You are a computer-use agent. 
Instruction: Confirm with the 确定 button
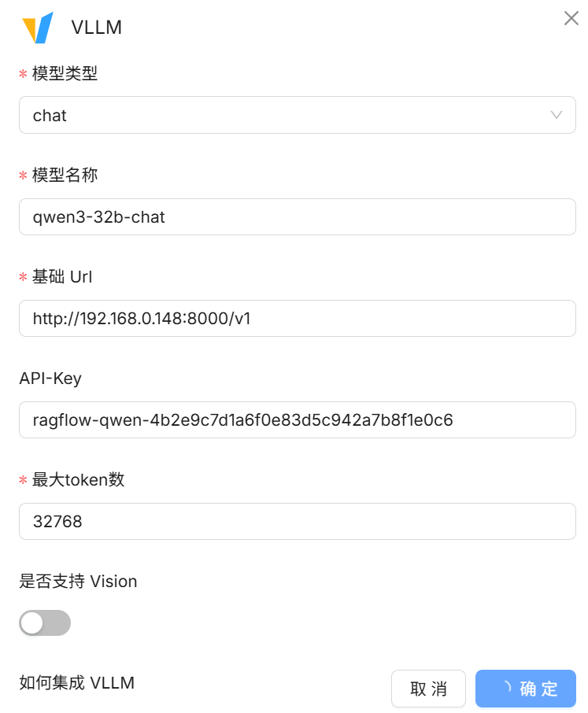526,689
